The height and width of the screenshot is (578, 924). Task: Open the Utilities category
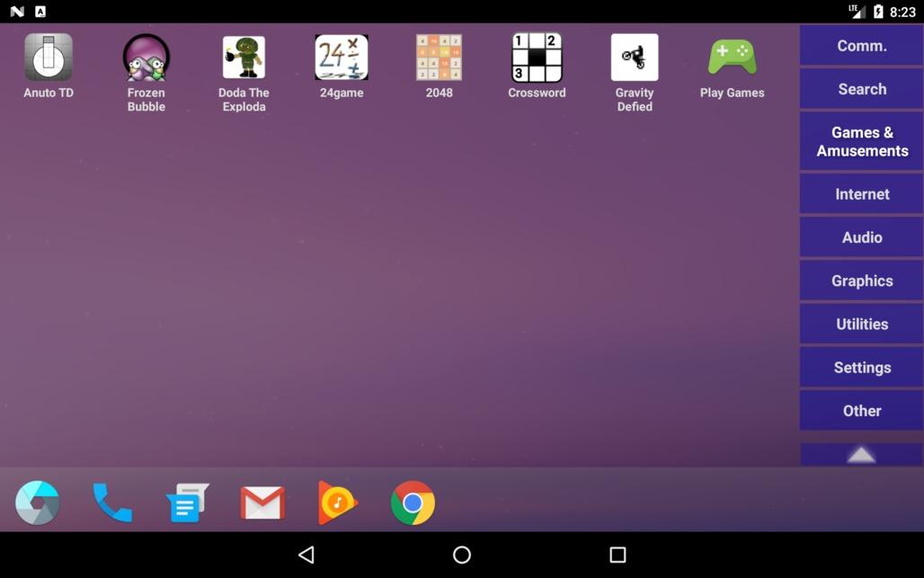(861, 325)
